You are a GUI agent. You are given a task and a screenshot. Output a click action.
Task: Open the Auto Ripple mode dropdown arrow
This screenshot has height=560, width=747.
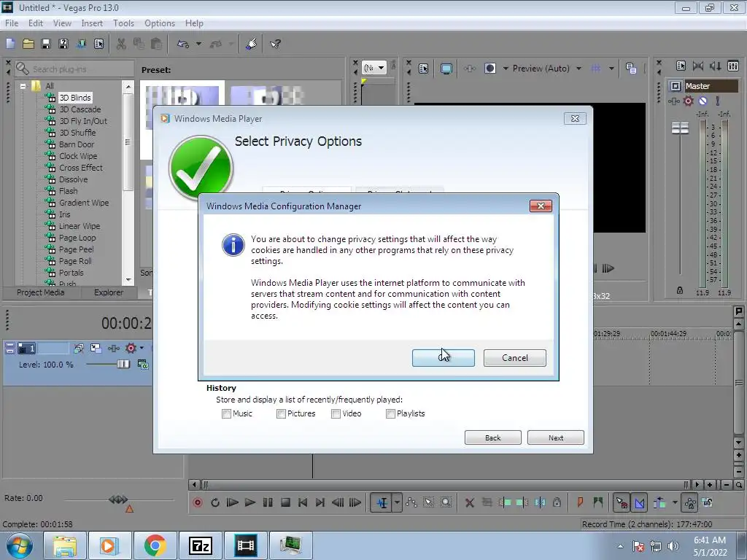click(675, 502)
